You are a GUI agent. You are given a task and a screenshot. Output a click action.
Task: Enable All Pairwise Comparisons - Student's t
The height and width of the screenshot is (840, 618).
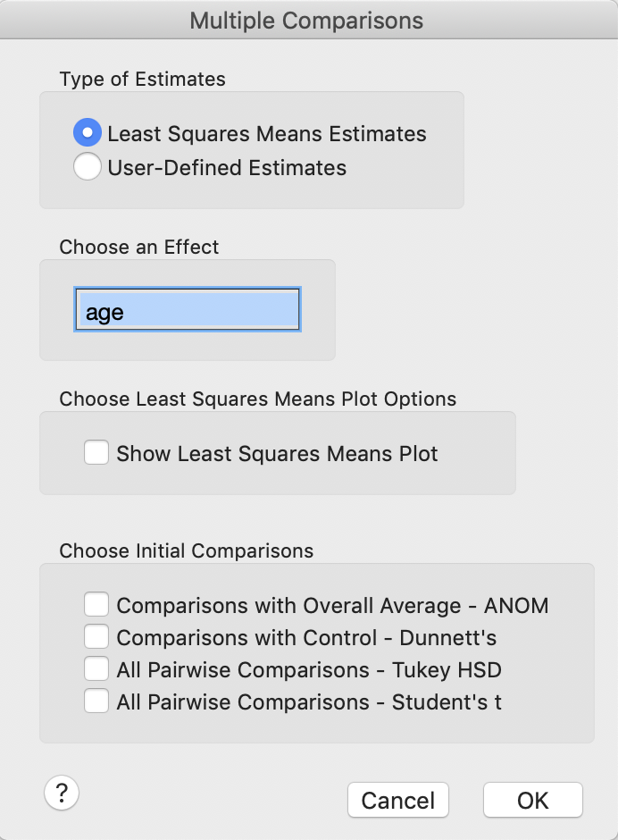pyautogui.click(x=96, y=701)
